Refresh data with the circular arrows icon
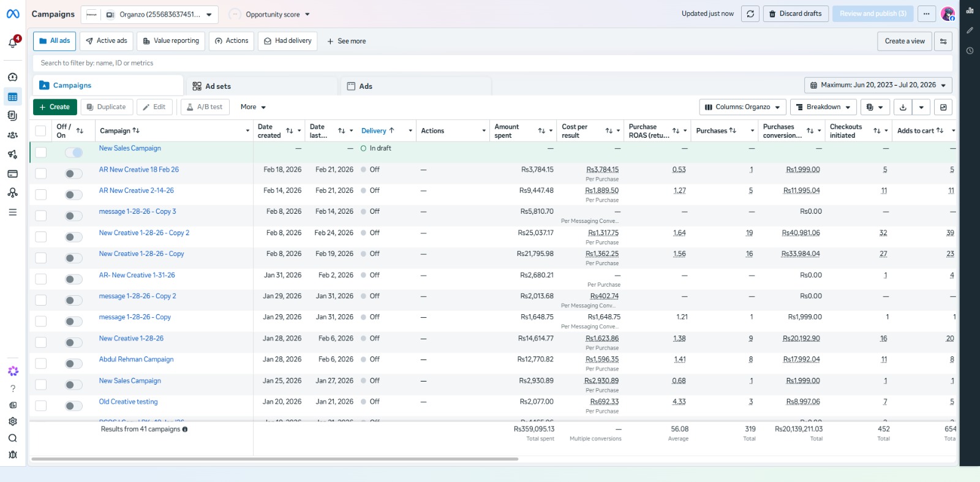This screenshot has width=980, height=482. [x=750, y=14]
